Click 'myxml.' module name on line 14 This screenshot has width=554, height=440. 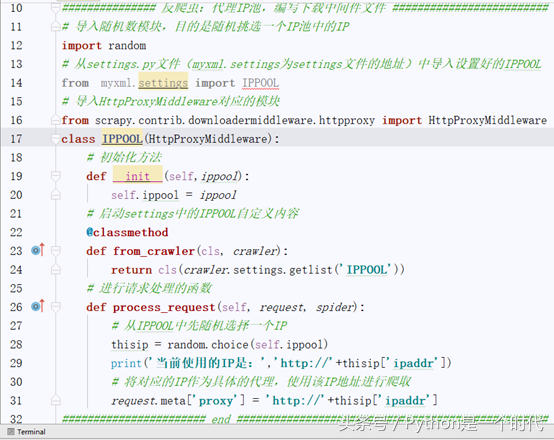tap(118, 83)
